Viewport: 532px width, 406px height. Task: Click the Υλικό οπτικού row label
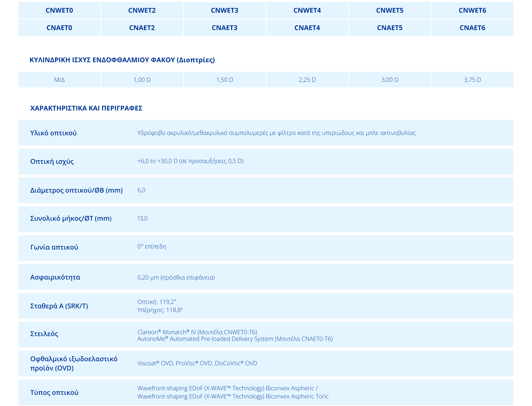53,133
